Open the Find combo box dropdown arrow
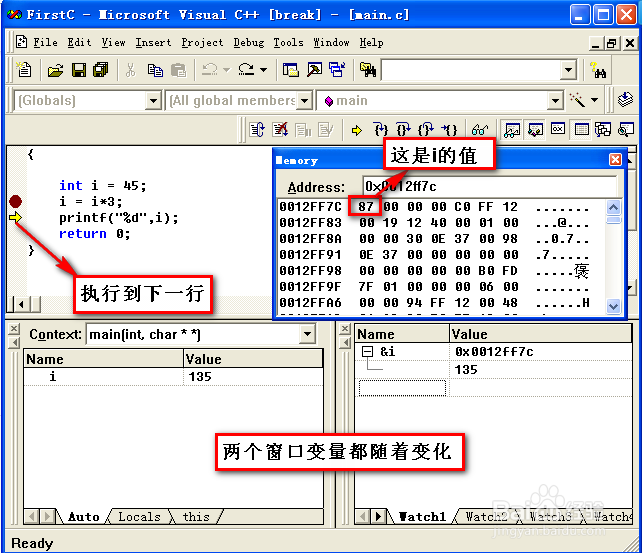Image resolution: width=642 pixels, height=553 pixels. coord(568,70)
